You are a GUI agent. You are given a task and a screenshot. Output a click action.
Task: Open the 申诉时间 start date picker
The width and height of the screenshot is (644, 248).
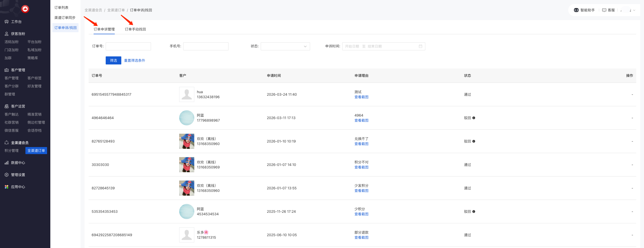point(352,46)
